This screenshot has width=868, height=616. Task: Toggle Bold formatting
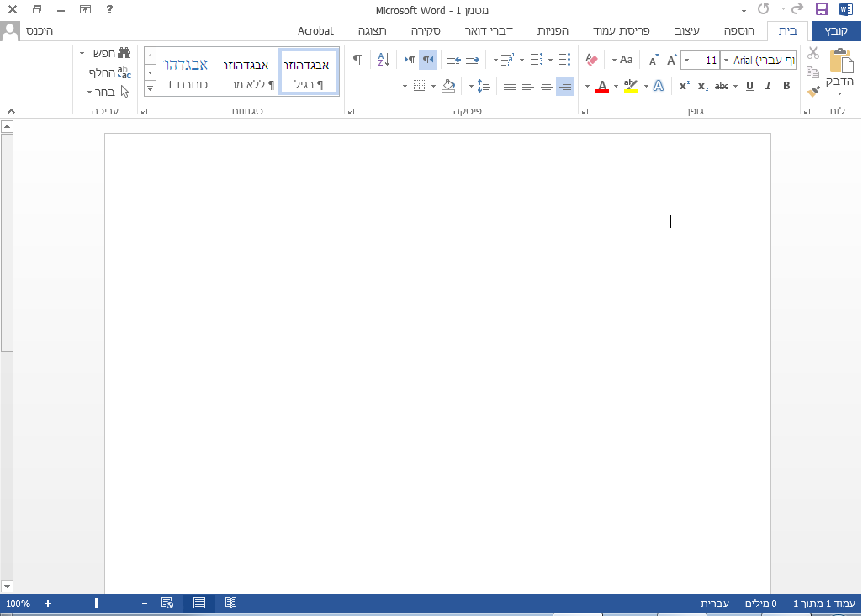click(786, 86)
